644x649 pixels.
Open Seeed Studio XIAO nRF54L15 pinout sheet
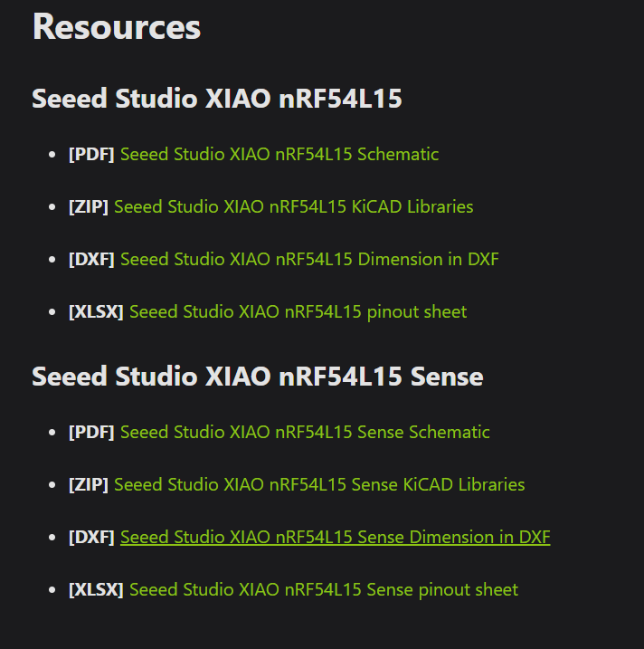click(x=298, y=312)
